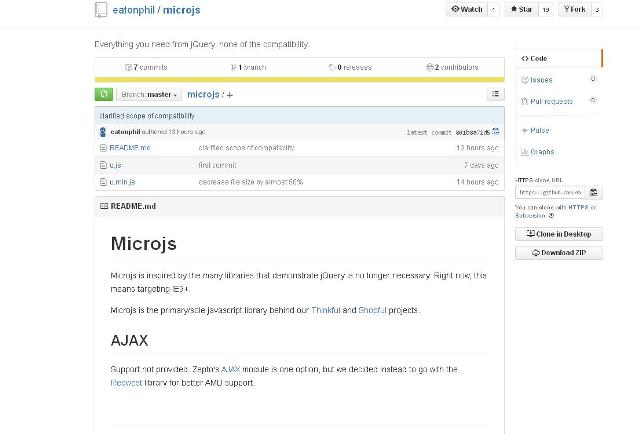The height and width of the screenshot is (434, 640).
Task: Switch clone protocol via Subversion link
Action: point(530,216)
